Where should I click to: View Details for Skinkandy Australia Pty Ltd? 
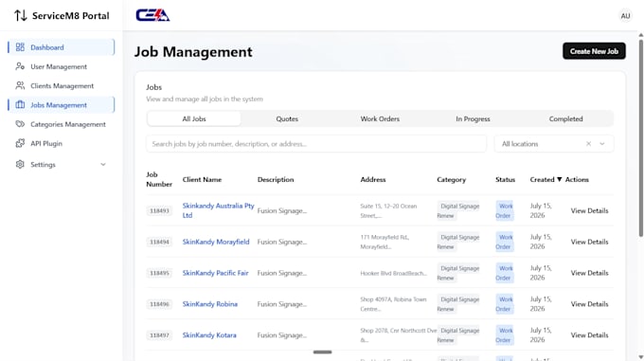click(589, 210)
